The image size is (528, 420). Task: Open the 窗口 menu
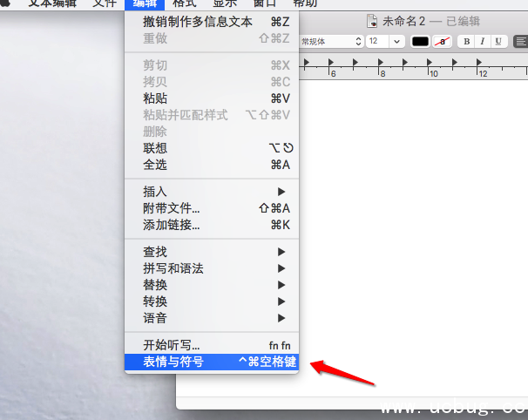click(265, 3)
